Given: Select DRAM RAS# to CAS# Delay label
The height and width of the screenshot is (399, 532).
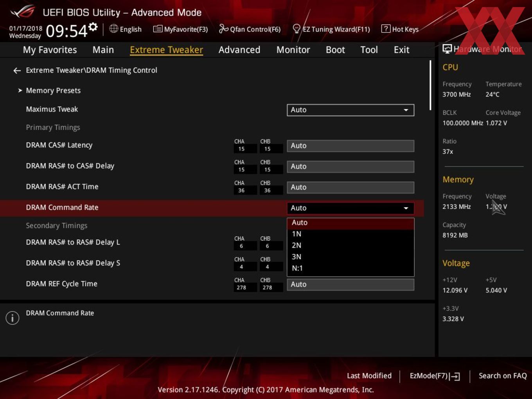Looking at the screenshot, I should (70, 166).
